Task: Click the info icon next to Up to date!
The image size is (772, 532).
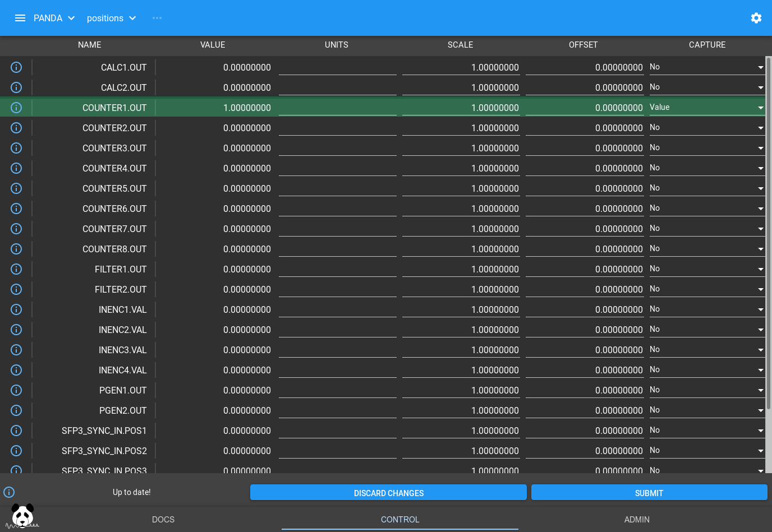Action: click(9, 492)
